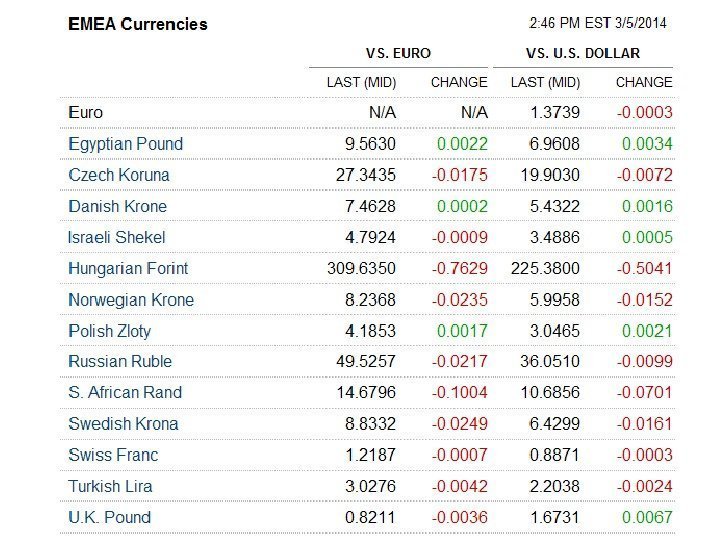Image resolution: width=720 pixels, height=540 pixels.
Task: Select the Swiss Franc link
Action: coord(113,455)
